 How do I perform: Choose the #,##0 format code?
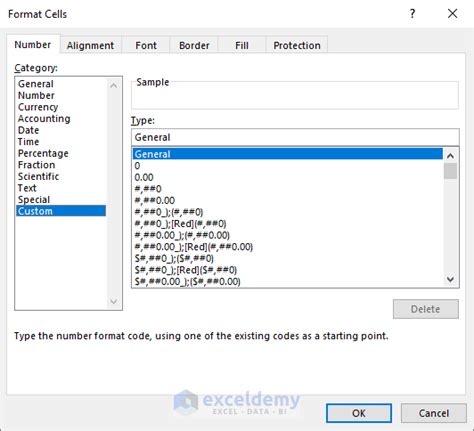pyautogui.click(x=288, y=189)
